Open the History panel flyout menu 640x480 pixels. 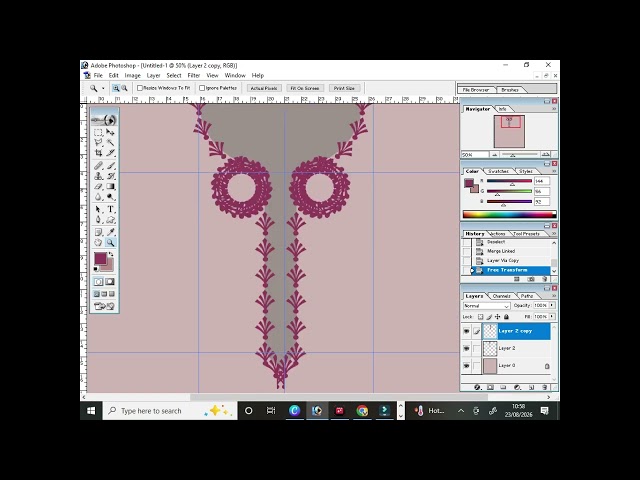pos(554,234)
